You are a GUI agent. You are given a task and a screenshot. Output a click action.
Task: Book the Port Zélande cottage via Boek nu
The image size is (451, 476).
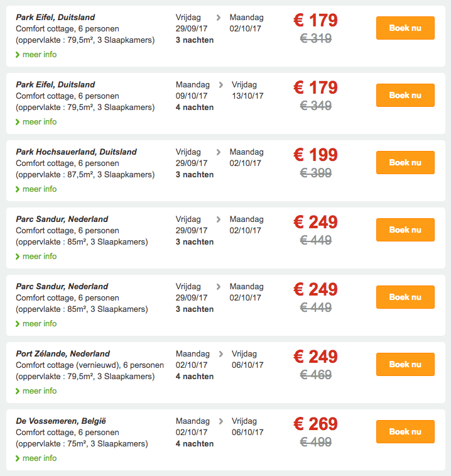[405, 365]
